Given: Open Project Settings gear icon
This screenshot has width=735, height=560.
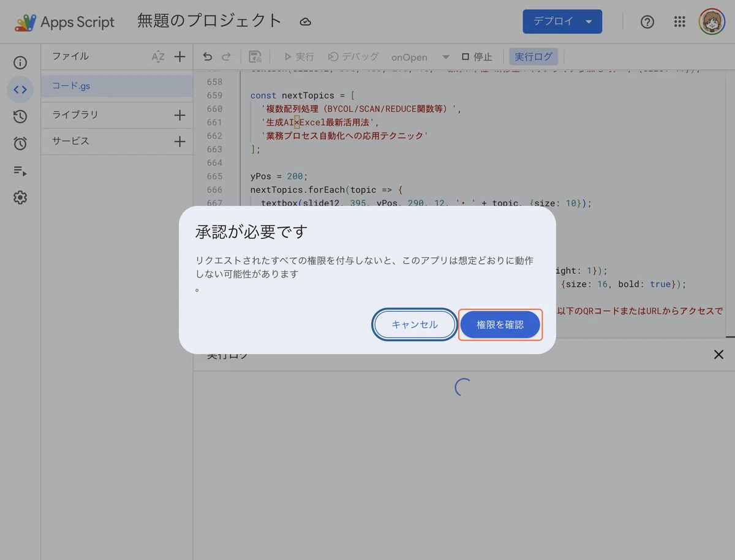Looking at the screenshot, I should [20, 197].
